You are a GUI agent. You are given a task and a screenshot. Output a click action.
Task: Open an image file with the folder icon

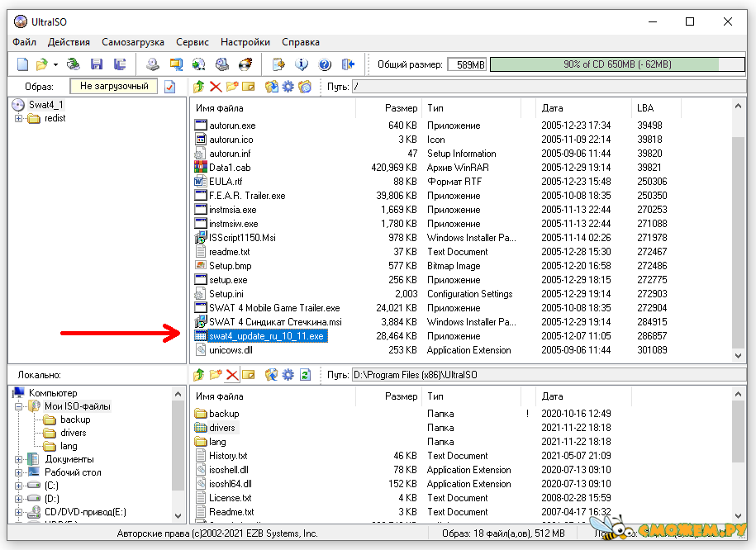pyautogui.click(x=42, y=64)
